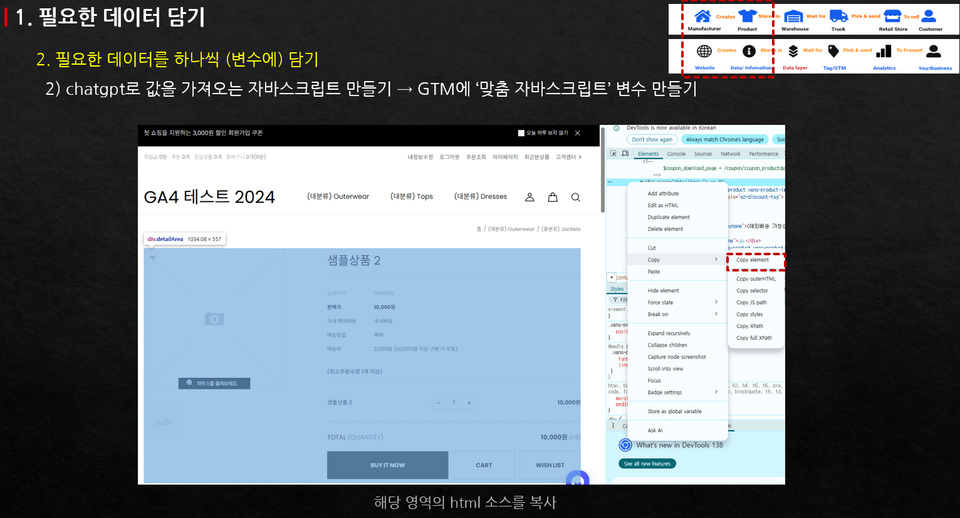Click the Styles filter funnel icon
This screenshot has height=518, width=960.
point(615,300)
